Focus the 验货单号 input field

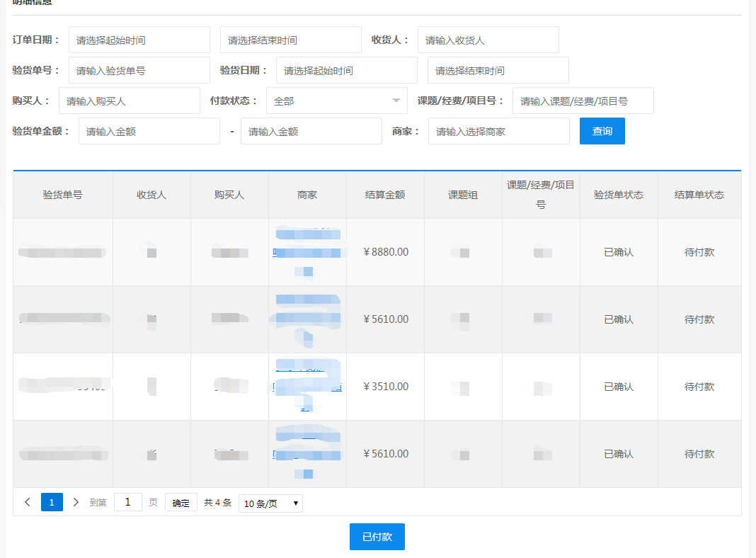click(x=139, y=70)
